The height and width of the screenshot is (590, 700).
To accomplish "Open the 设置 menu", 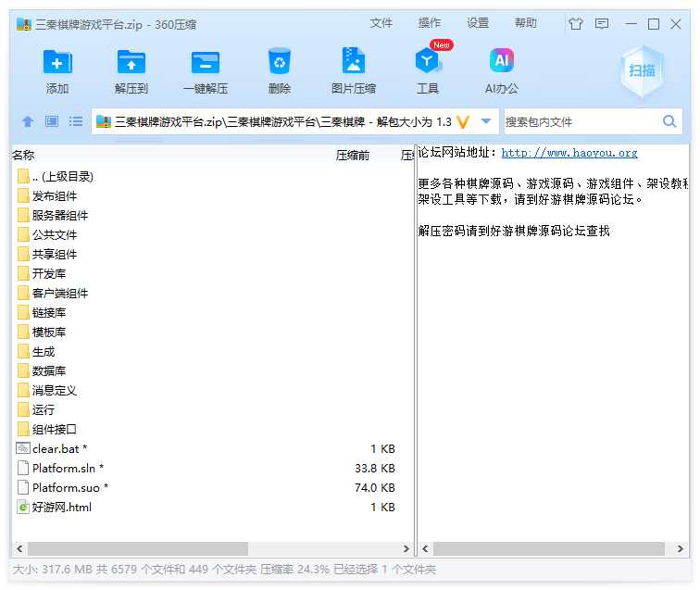I will (x=478, y=23).
